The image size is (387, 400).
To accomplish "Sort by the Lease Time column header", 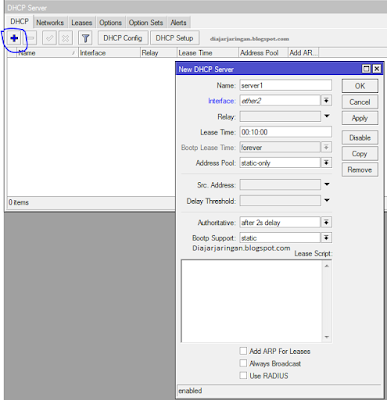I will click(208, 53).
